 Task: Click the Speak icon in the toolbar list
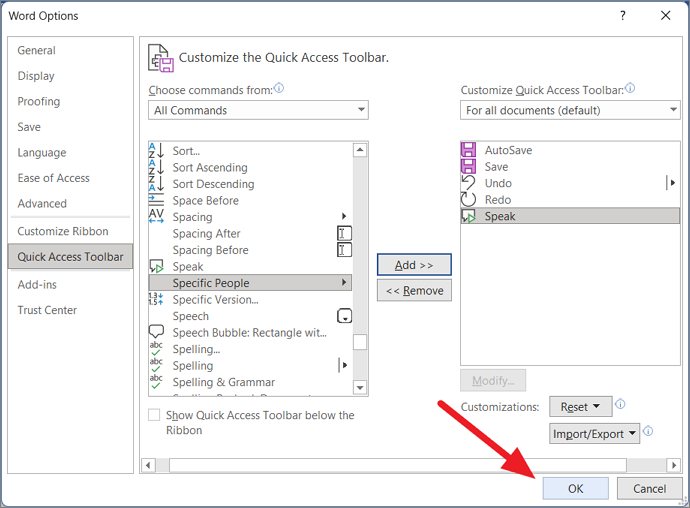coord(468,216)
